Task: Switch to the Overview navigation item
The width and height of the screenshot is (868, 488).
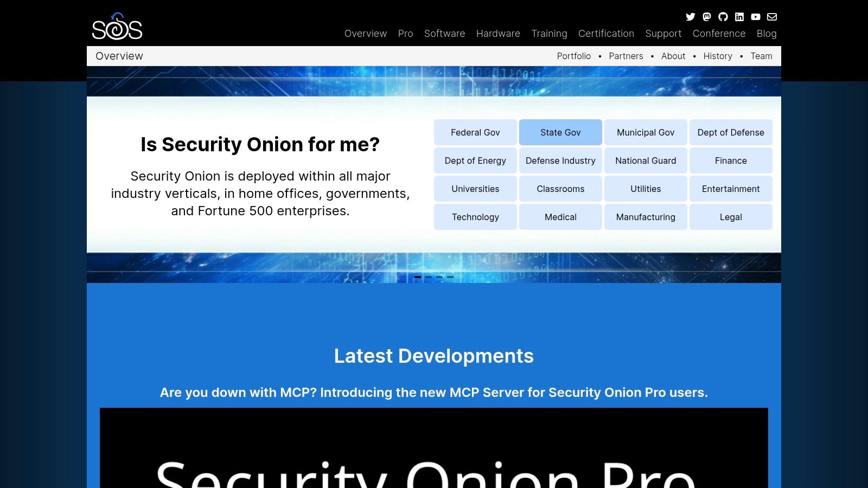Action: click(x=366, y=34)
